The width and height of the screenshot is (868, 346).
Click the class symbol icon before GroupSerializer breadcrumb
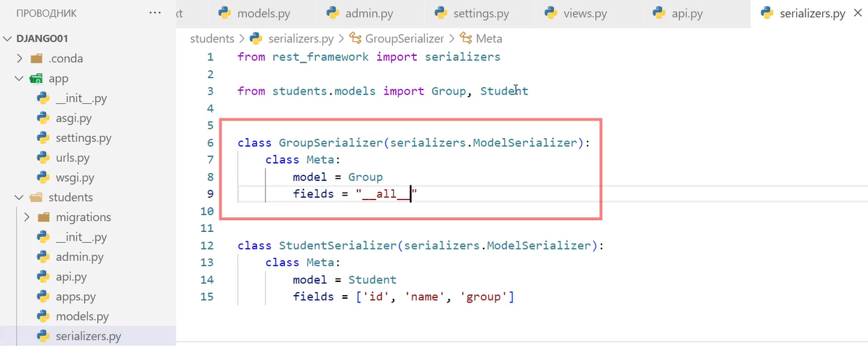click(x=355, y=39)
